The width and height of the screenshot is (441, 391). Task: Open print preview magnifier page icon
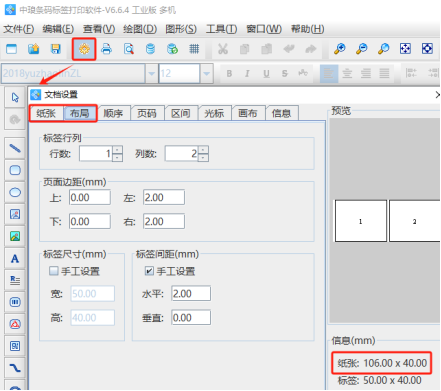[x=129, y=49]
